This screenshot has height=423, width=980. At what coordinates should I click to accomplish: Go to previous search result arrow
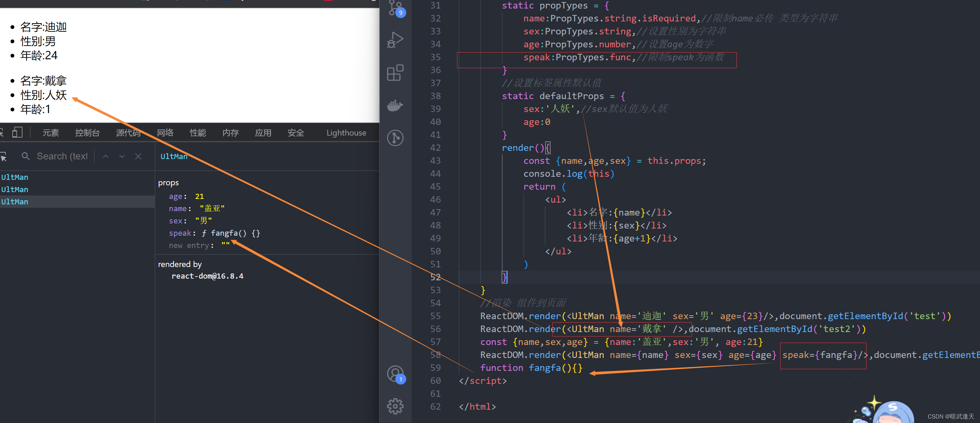click(106, 156)
